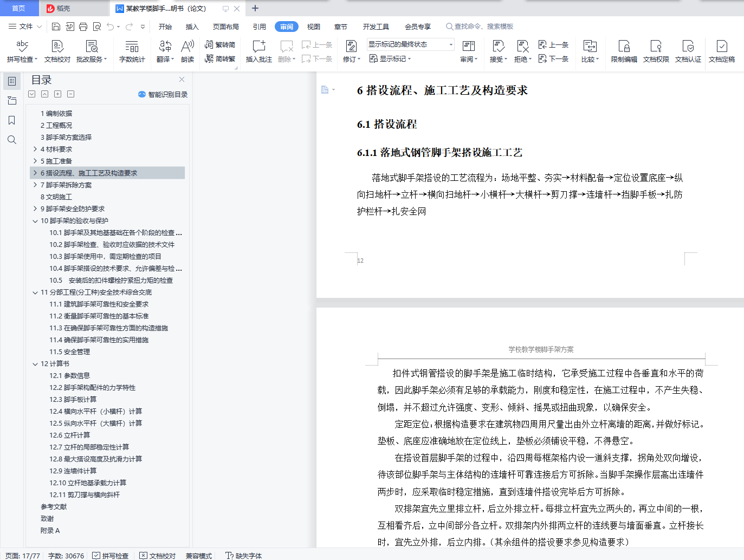
Task: Switch to the 页面布局 ribbon tab
Action: (226, 27)
